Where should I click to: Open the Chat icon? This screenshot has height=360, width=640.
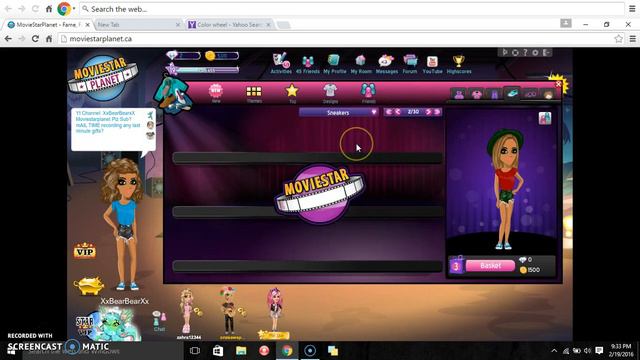coord(159,321)
